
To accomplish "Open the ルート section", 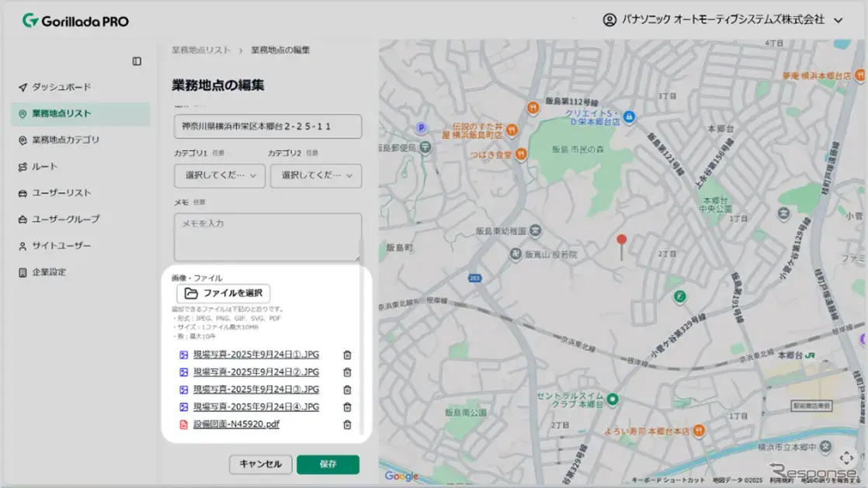I will pos(47,166).
